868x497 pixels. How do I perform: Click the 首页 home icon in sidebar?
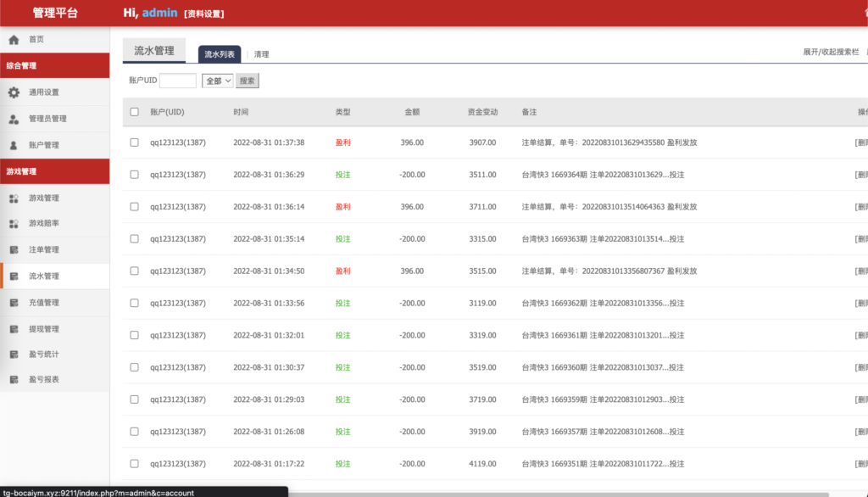tap(14, 40)
